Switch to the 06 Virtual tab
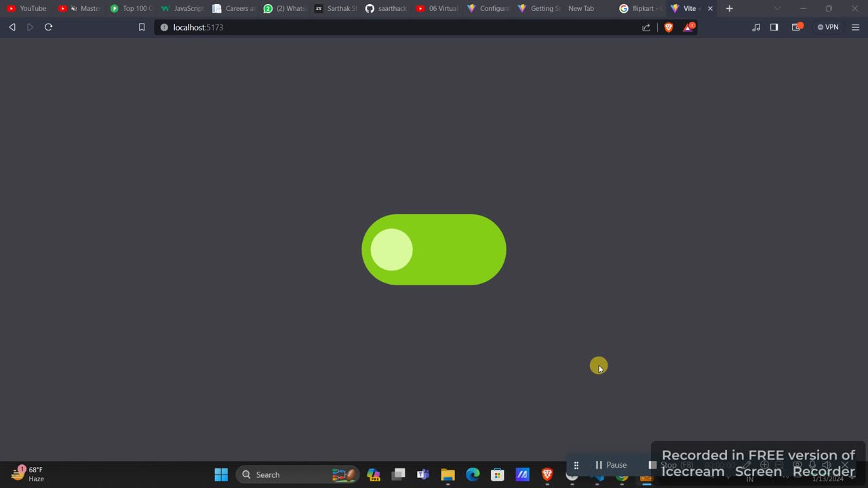 click(438, 8)
